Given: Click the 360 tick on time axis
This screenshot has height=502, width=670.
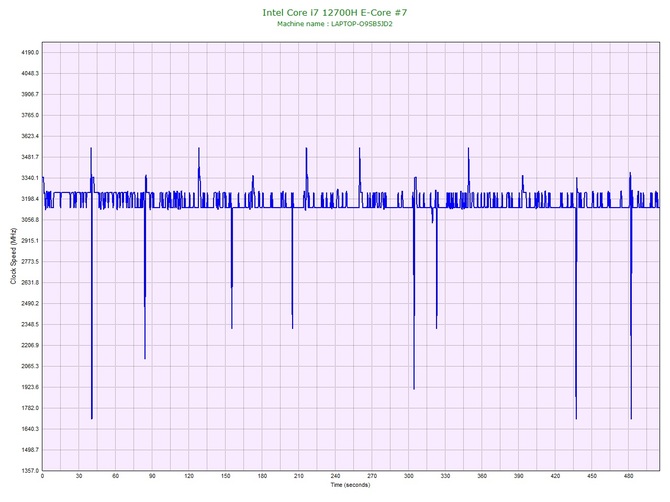Looking at the screenshot, I should coord(482,476).
